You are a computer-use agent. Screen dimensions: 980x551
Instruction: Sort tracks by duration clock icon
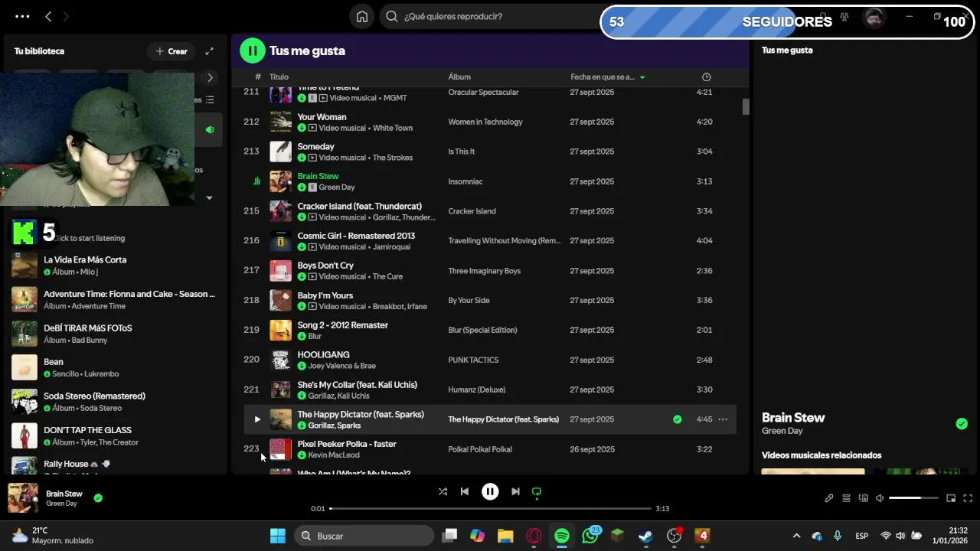tap(706, 77)
